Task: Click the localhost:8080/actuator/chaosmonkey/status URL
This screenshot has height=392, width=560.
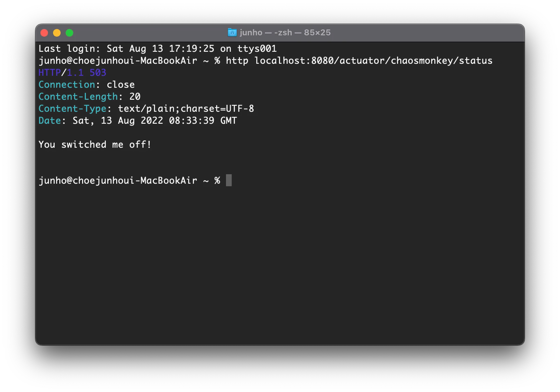Action: (373, 61)
